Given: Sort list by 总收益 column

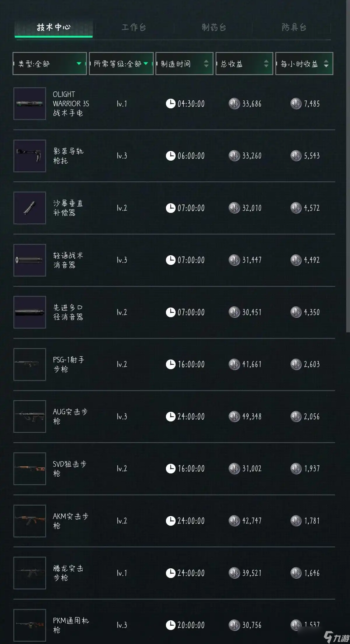Looking at the screenshot, I should [x=244, y=64].
